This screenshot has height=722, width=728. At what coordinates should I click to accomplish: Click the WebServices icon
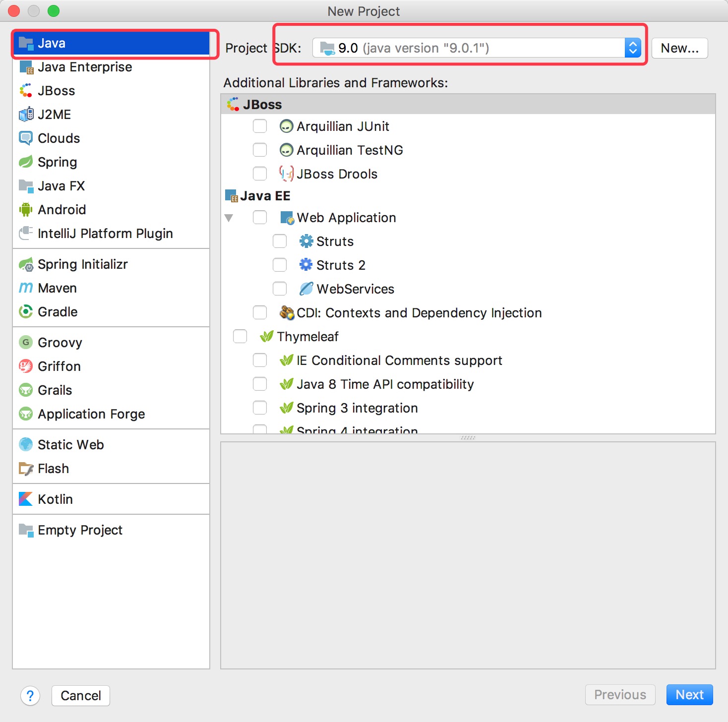tap(306, 289)
